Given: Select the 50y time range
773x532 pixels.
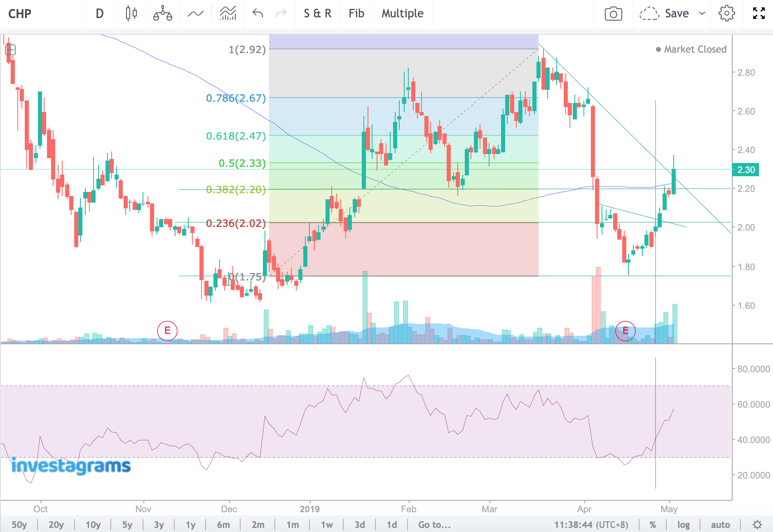Looking at the screenshot, I should [19, 525].
